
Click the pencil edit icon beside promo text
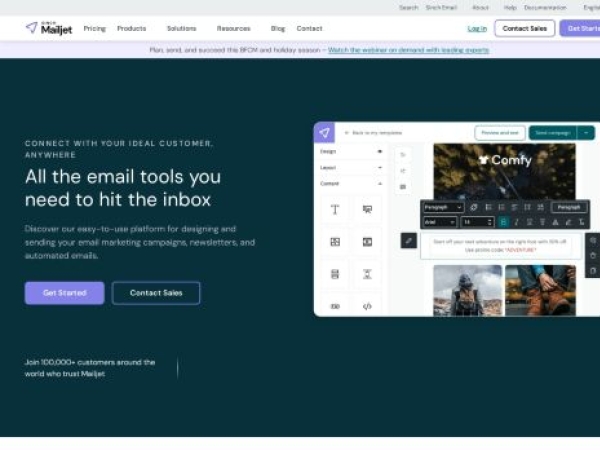point(408,240)
